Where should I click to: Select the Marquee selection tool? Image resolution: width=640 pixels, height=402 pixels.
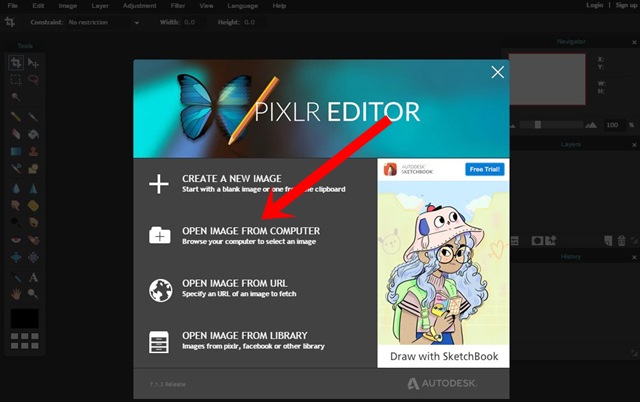pos(16,80)
